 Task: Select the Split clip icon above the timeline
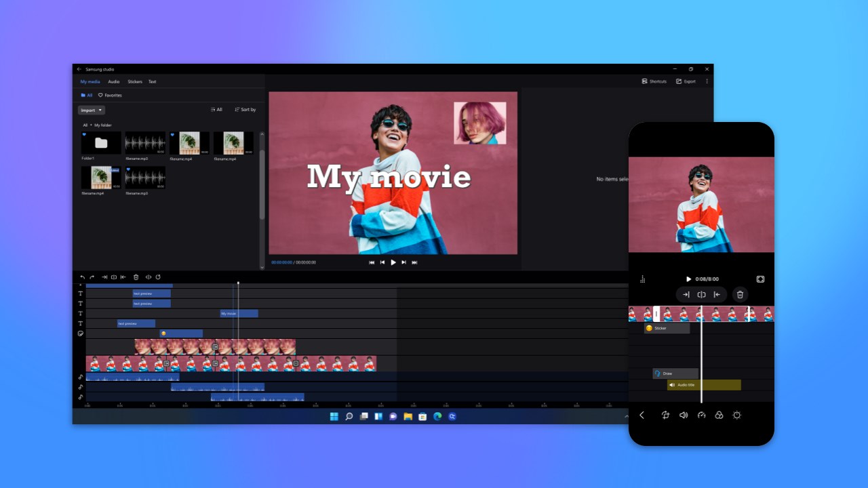[114, 277]
